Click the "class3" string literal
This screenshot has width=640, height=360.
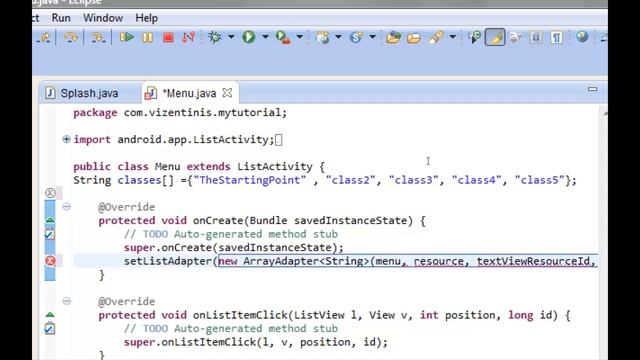click(x=414, y=180)
